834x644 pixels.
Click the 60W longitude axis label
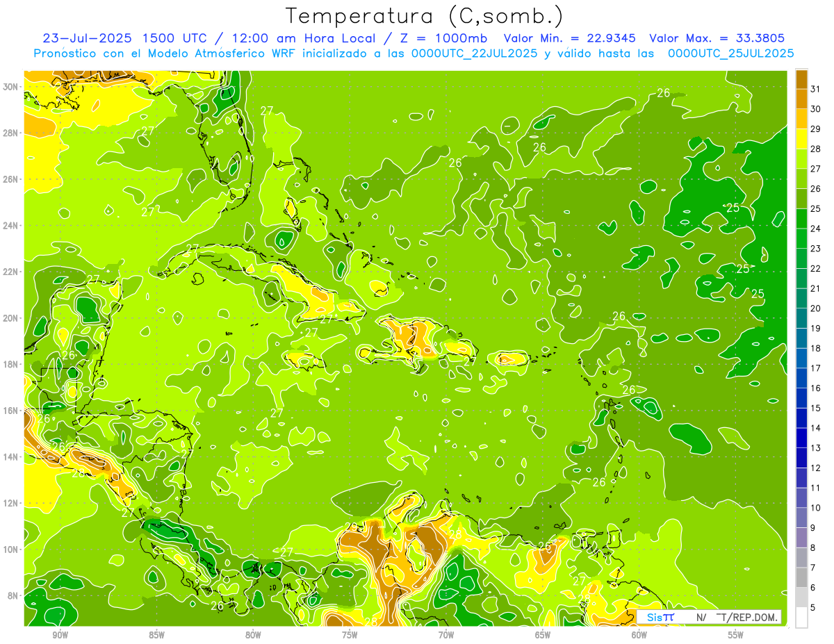[639, 635]
